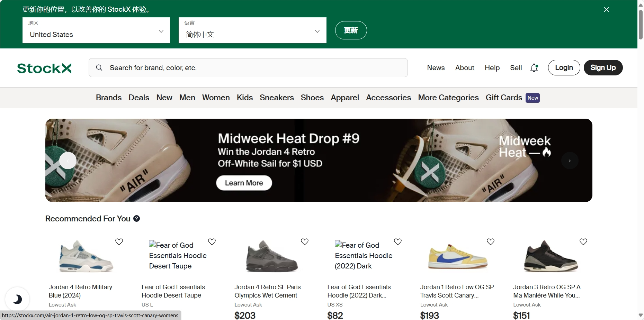Open Jordan 3 Retro A Ma Maniére image
The height and width of the screenshot is (320, 644).
551,256
